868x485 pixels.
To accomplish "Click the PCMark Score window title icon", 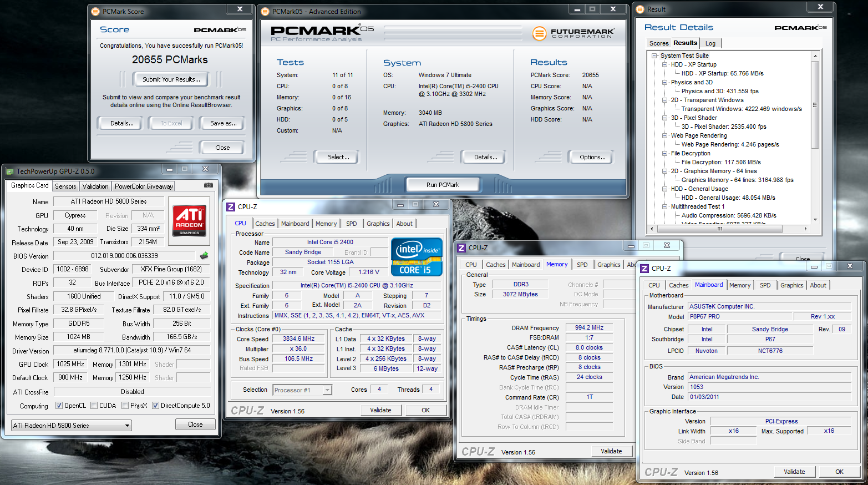I will coord(95,11).
